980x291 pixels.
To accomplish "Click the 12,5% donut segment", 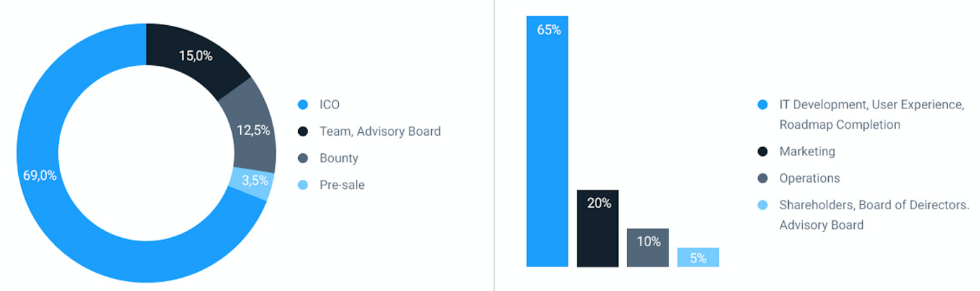I will pyautogui.click(x=253, y=131).
